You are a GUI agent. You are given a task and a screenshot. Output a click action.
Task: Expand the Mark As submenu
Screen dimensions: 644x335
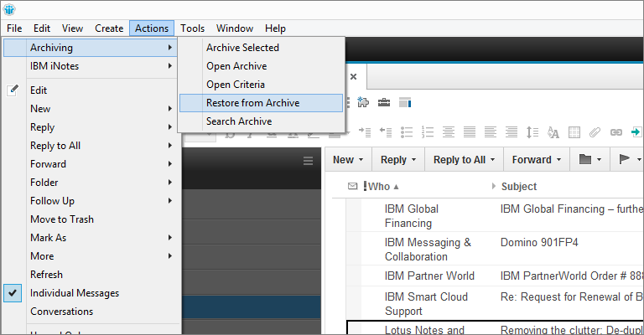91,238
